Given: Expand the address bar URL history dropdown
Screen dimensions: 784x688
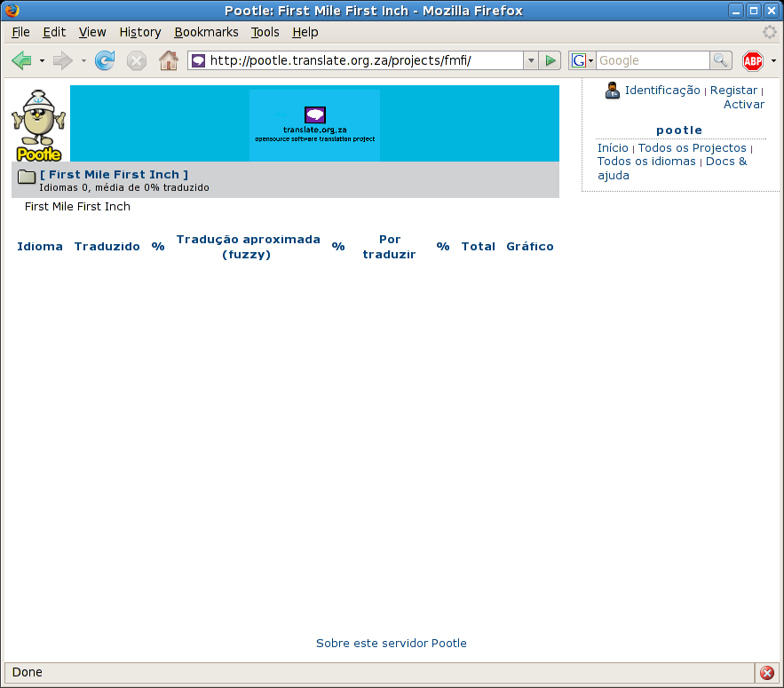Looking at the screenshot, I should tap(531, 60).
